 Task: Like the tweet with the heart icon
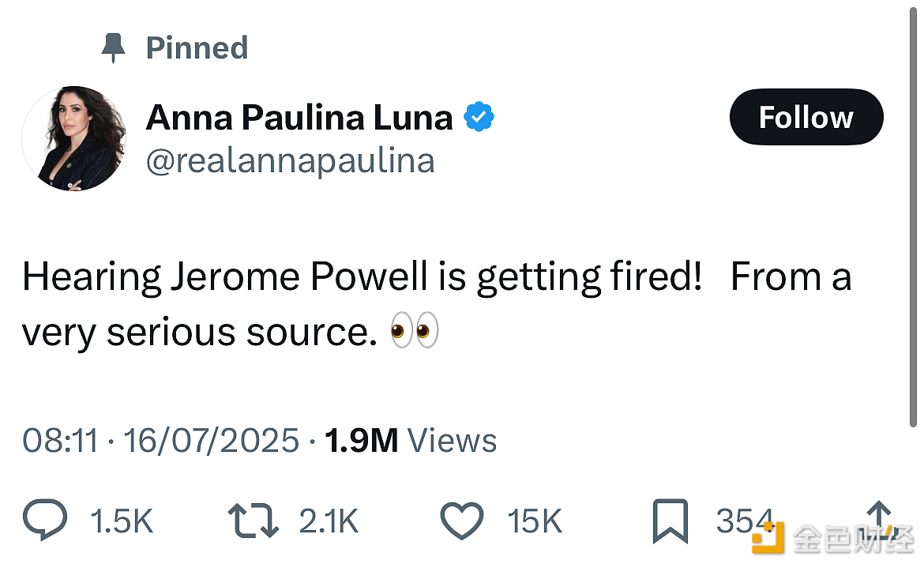(x=461, y=522)
